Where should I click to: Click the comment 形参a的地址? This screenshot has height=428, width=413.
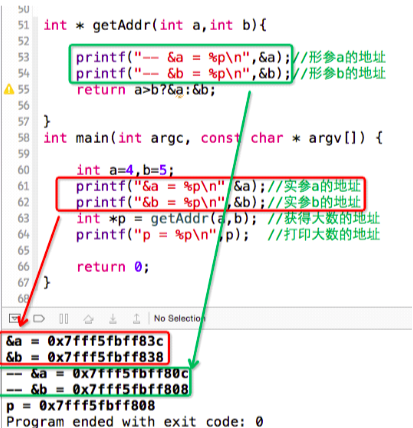click(339, 57)
